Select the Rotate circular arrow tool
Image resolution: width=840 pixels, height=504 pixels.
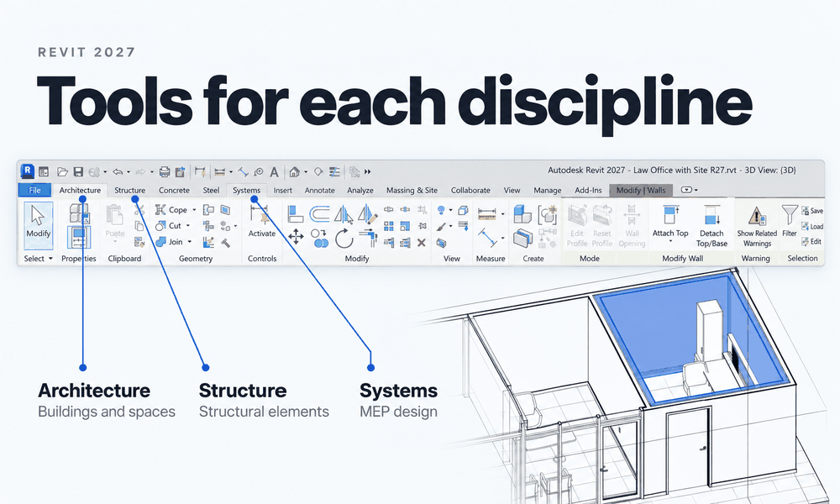coord(344,239)
